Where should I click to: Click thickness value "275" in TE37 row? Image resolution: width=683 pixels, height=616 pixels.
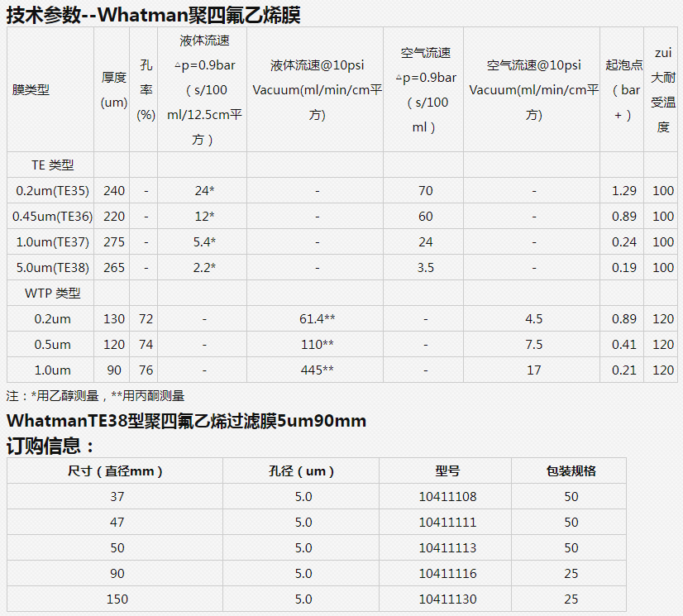coord(114,242)
